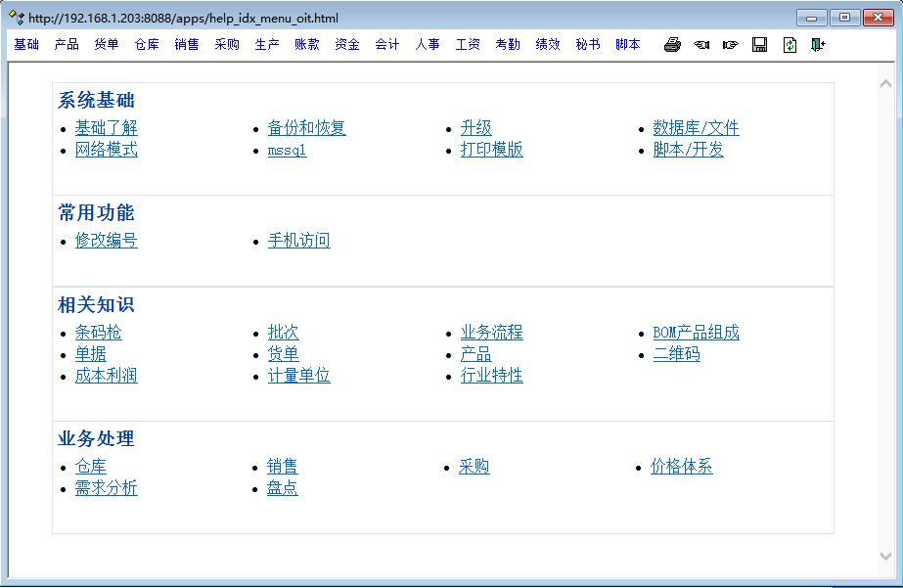The image size is (903, 588).
Task: Open the 绩效 menu
Action: pyautogui.click(x=548, y=44)
